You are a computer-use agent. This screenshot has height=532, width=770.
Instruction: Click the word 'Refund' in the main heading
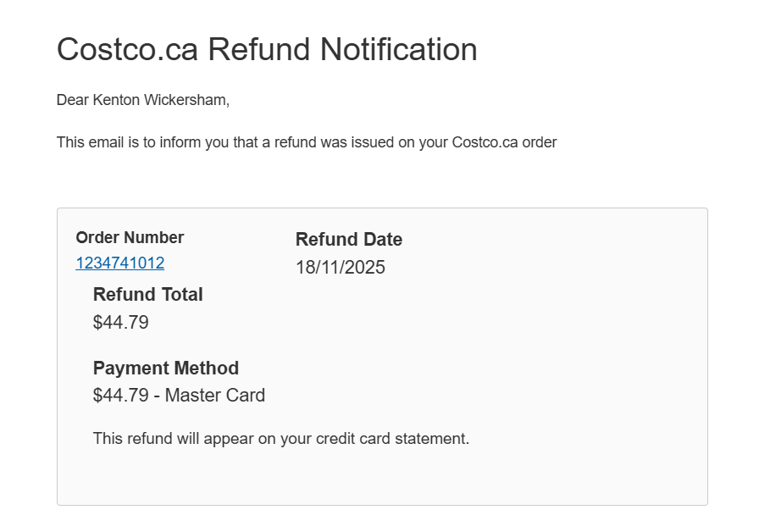pyautogui.click(x=258, y=49)
